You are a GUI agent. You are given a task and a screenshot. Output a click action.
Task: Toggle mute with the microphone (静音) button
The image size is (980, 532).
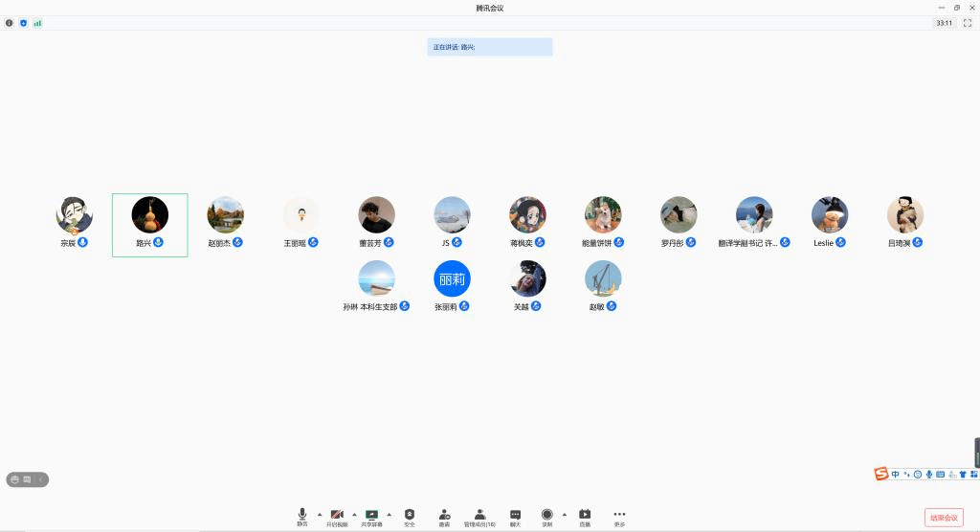pos(302,515)
